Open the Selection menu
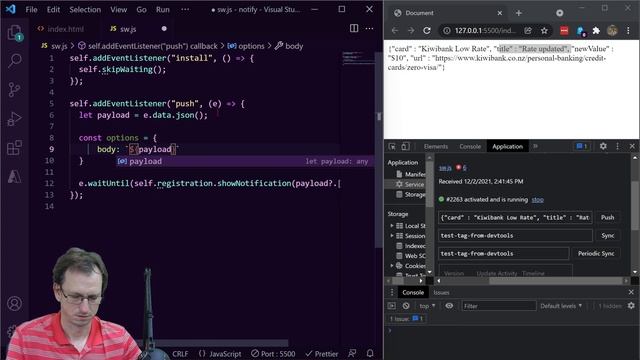This screenshot has width=640, height=360. coord(85,9)
